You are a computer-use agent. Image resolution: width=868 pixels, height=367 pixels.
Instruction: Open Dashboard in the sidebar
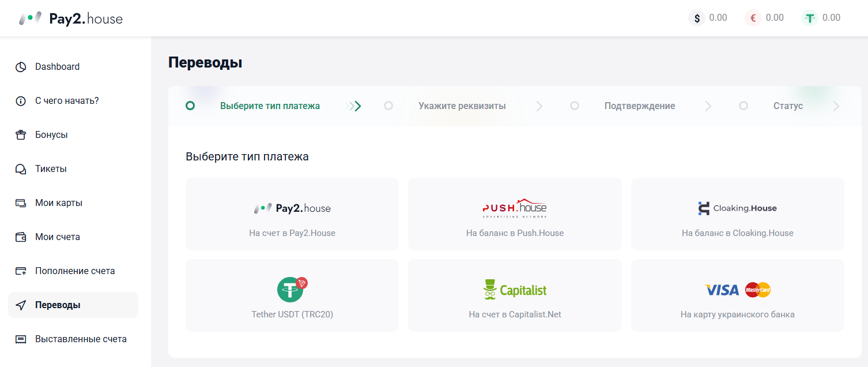pos(73,67)
